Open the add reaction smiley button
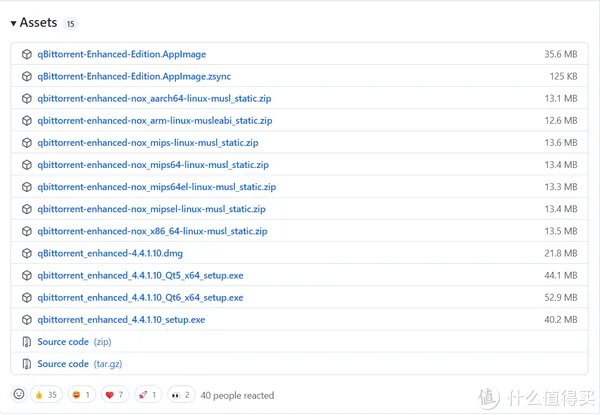This screenshot has height=415, width=600. click(x=18, y=395)
